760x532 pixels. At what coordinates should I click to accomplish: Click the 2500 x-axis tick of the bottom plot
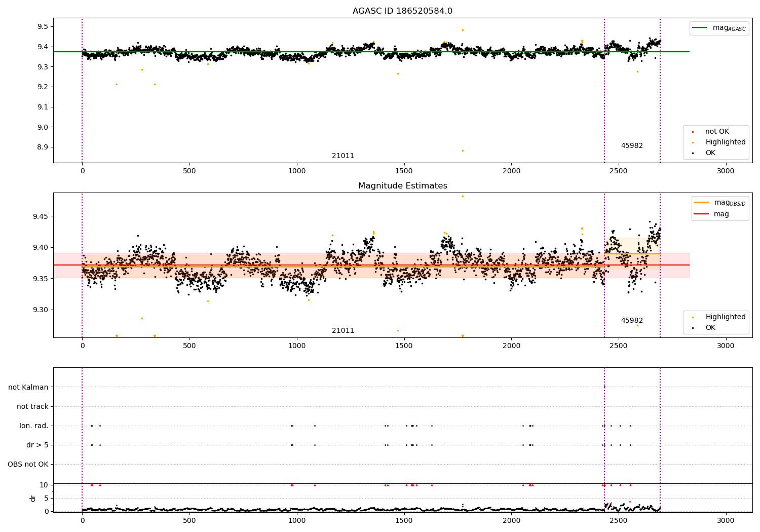[618, 521]
